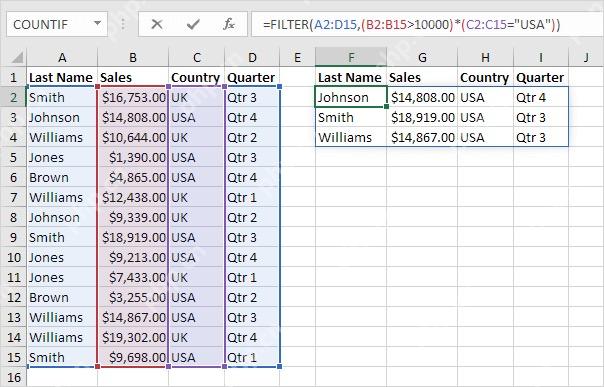
Task: Select column G header
Action: tap(422, 57)
